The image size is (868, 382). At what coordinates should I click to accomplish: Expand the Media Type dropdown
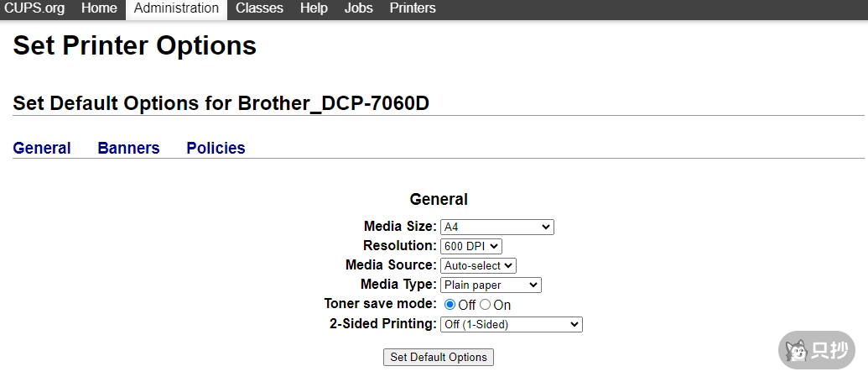coord(491,285)
